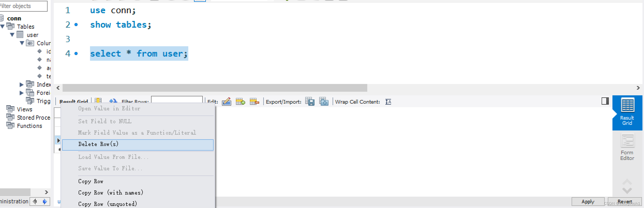
Task: Select the conn schema
Action: [x=14, y=18]
